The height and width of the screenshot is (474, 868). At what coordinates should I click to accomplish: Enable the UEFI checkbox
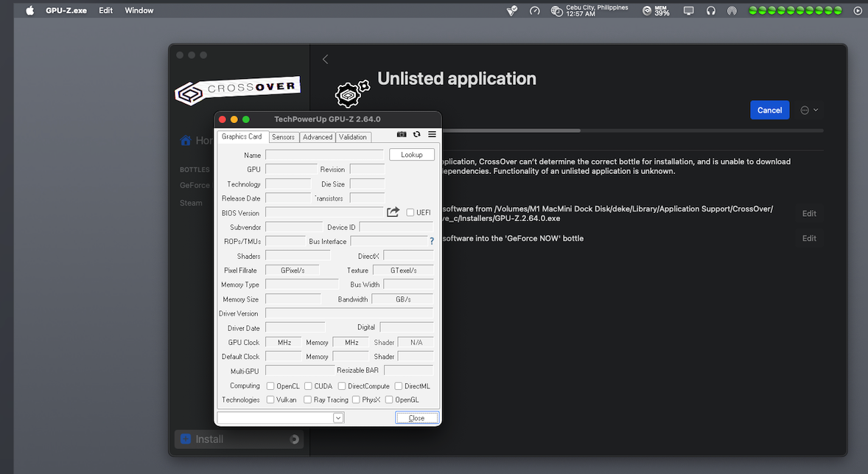coord(410,212)
